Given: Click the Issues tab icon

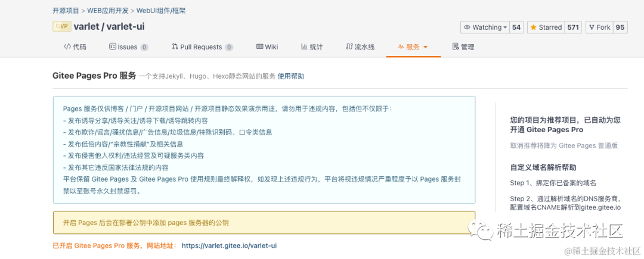Looking at the screenshot, I should tap(113, 46).
